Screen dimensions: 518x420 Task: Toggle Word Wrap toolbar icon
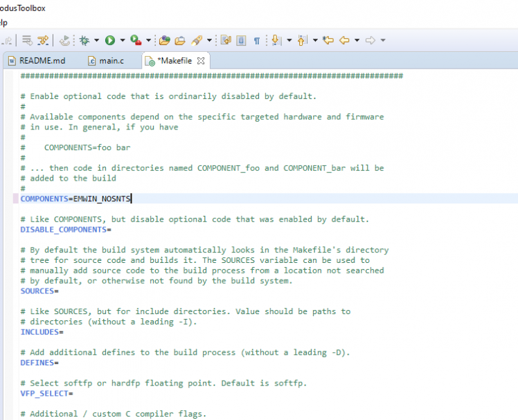tap(226, 40)
